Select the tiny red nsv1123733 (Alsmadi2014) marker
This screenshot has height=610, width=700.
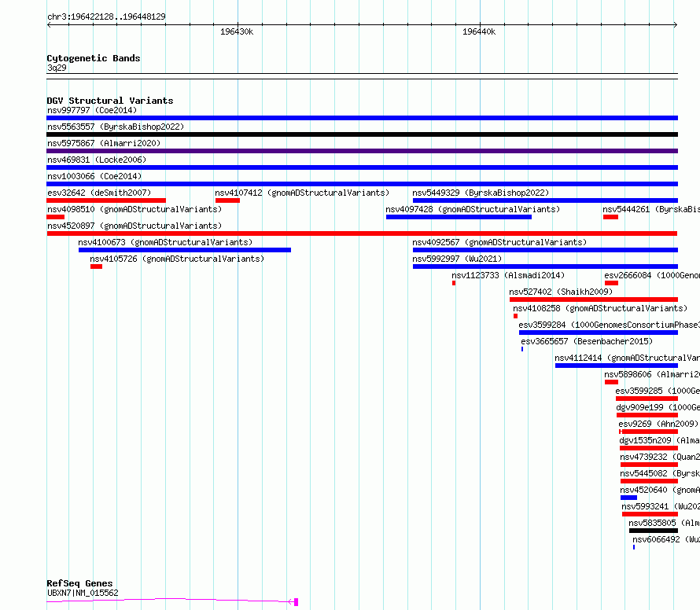tap(454, 283)
